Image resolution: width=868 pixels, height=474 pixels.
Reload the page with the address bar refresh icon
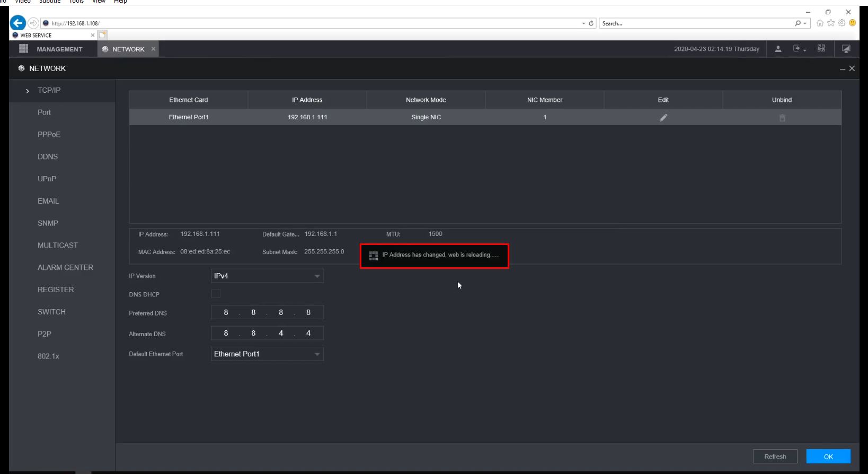pos(591,23)
